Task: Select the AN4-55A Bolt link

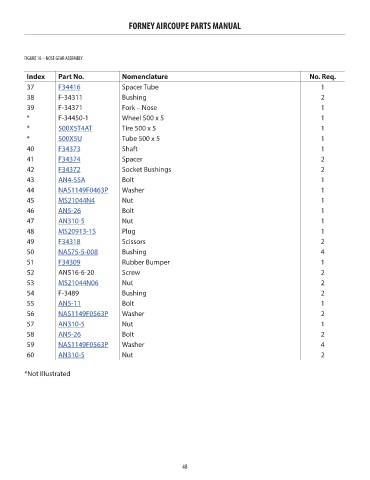Action: (x=72, y=180)
